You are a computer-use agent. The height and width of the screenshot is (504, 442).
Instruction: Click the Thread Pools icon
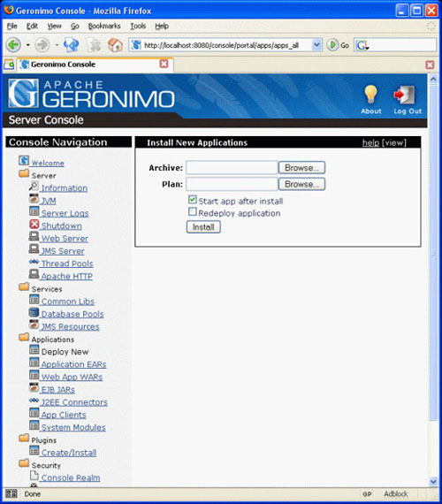click(34, 262)
